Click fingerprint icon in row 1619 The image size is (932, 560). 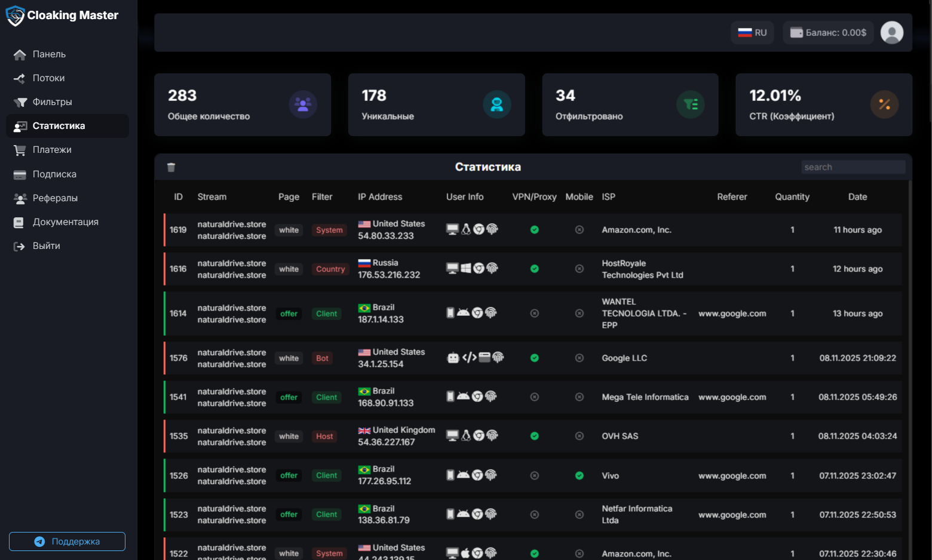(x=492, y=229)
